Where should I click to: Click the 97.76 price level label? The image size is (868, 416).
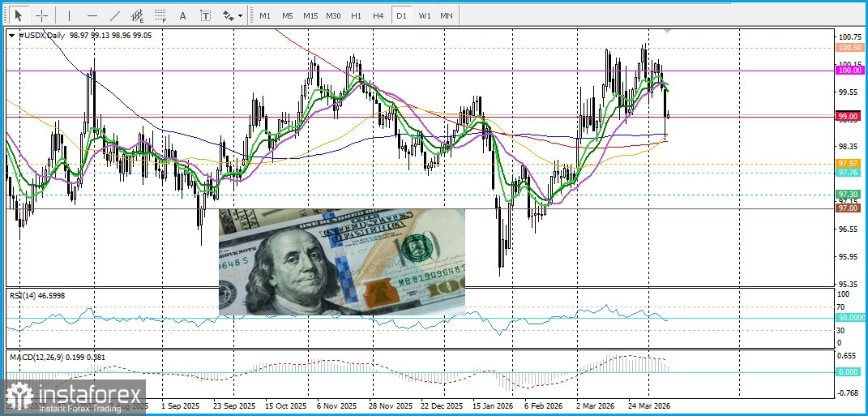coord(849,172)
